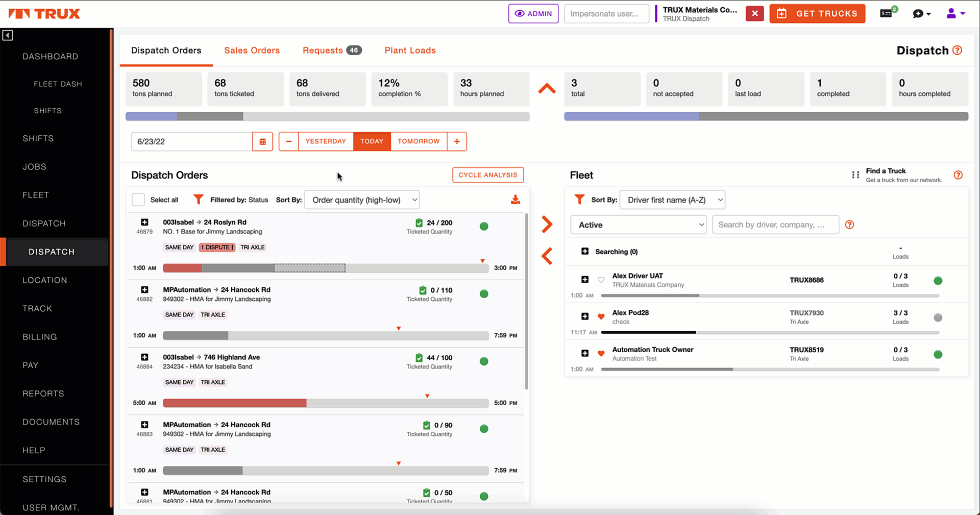
Task: Click YESTERDAY button
Action: 326,141
